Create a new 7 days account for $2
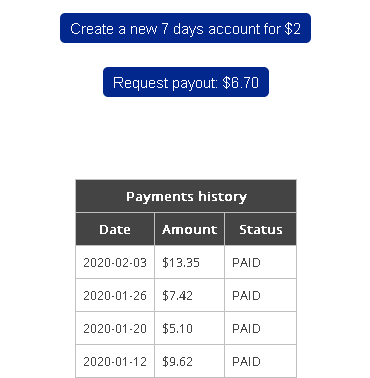This screenshot has width=370, height=378. [185, 28]
